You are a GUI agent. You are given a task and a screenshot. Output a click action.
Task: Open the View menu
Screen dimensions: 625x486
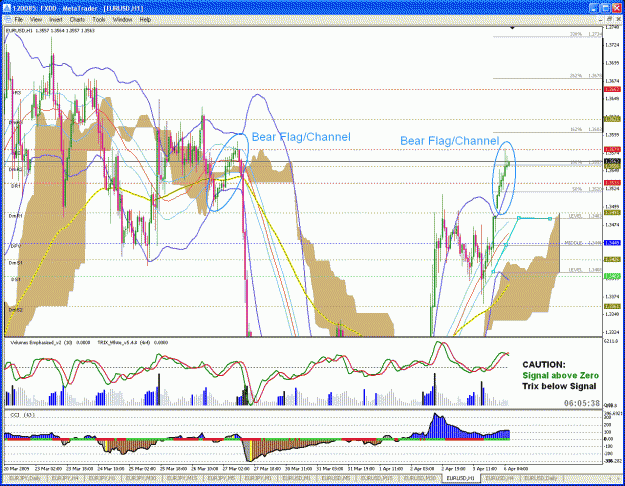click(x=35, y=19)
